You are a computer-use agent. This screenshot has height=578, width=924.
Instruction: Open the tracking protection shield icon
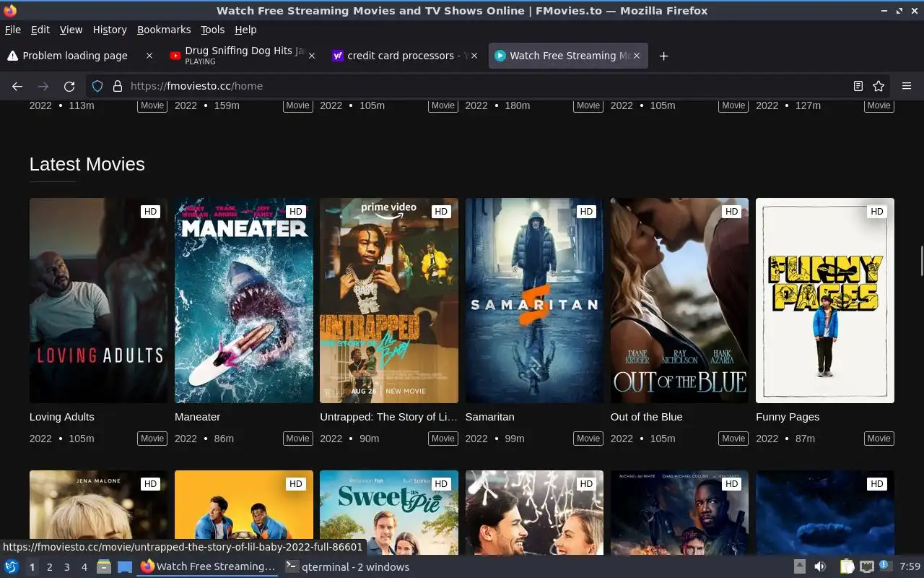(x=97, y=86)
